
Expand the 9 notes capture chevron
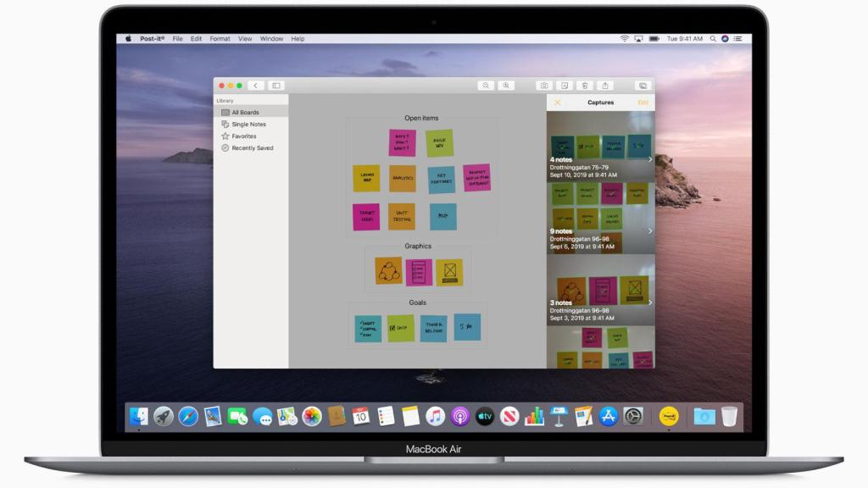click(652, 230)
